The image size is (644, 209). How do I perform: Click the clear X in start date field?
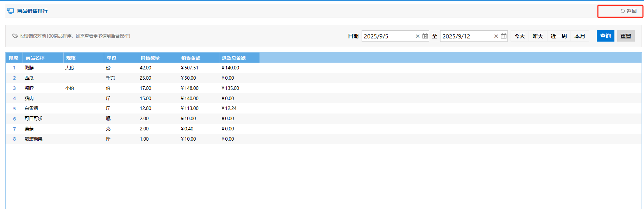[x=418, y=36]
